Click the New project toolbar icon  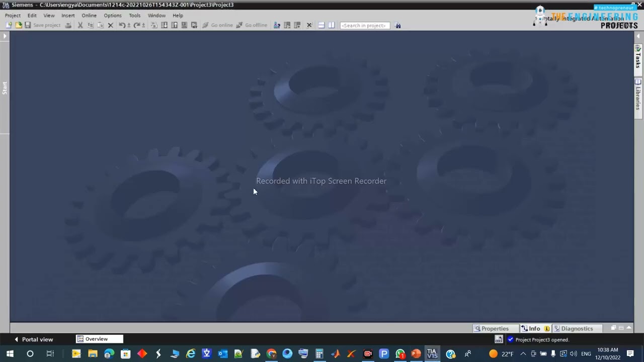click(9, 25)
